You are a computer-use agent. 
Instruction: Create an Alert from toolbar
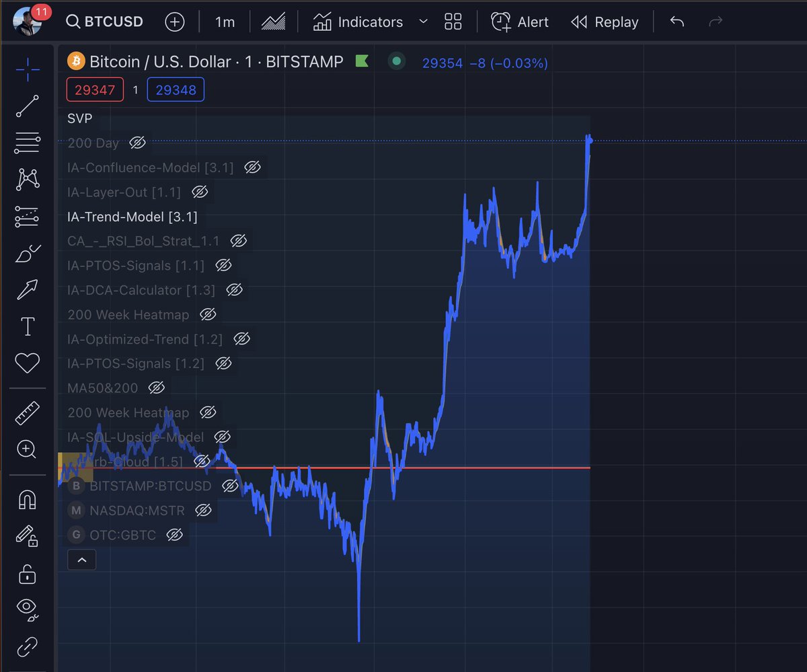[519, 22]
